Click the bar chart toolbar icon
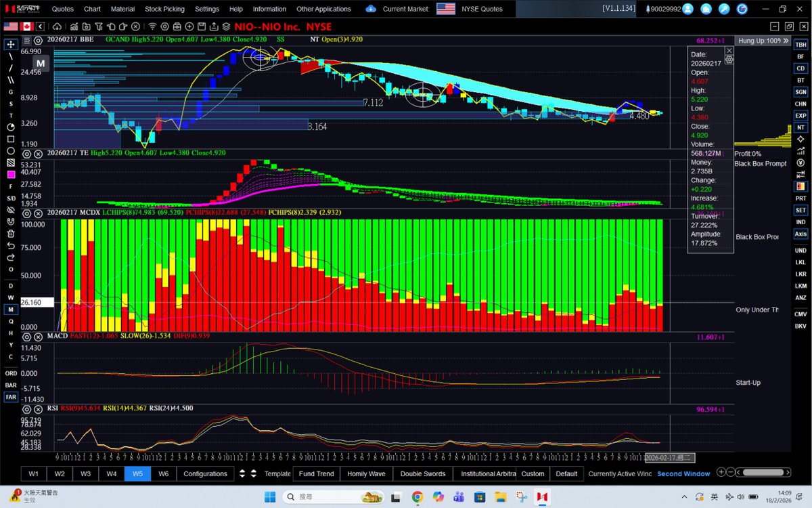812x508 pixels. click(74, 26)
